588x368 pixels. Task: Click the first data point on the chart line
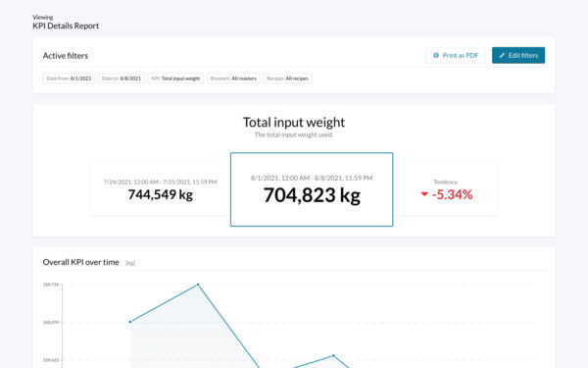[130, 322]
